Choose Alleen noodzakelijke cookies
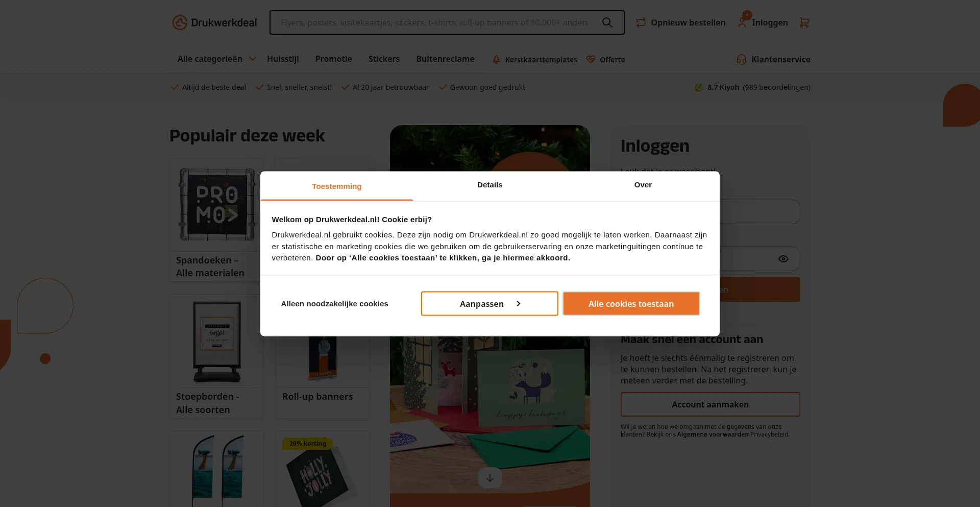Image resolution: width=980 pixels, height=507 pixels. pos(335,304)
